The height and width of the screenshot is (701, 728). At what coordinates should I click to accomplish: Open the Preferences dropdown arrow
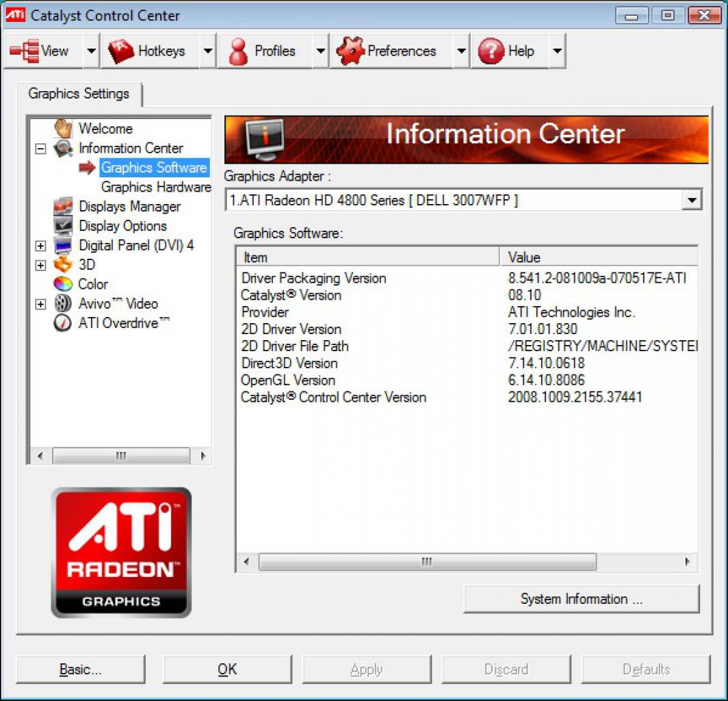[461, 51]
